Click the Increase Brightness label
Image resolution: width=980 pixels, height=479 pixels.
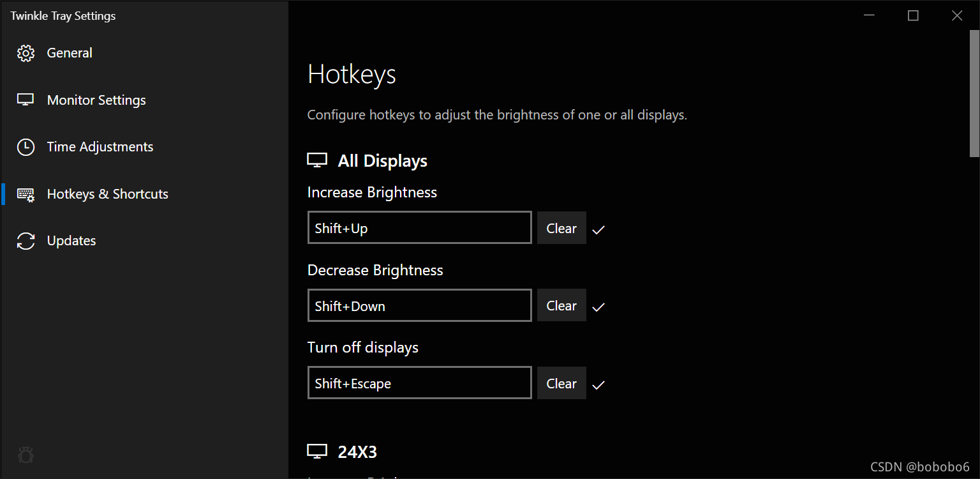click(372, 192)
